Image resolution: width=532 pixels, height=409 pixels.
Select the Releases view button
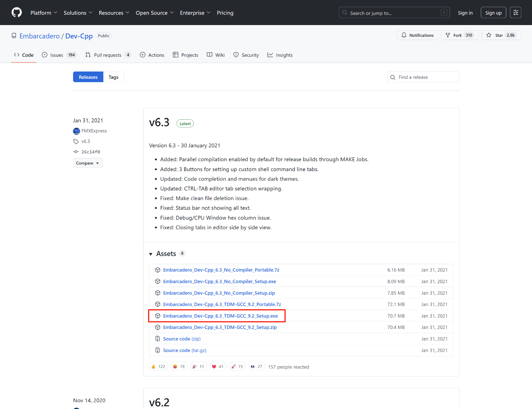click(x=88, y=77)
